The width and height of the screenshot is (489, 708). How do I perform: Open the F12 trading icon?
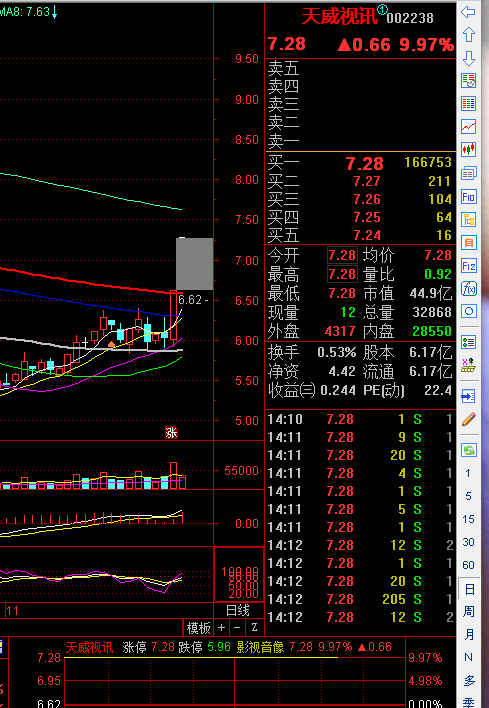click(x=468, y=266)
